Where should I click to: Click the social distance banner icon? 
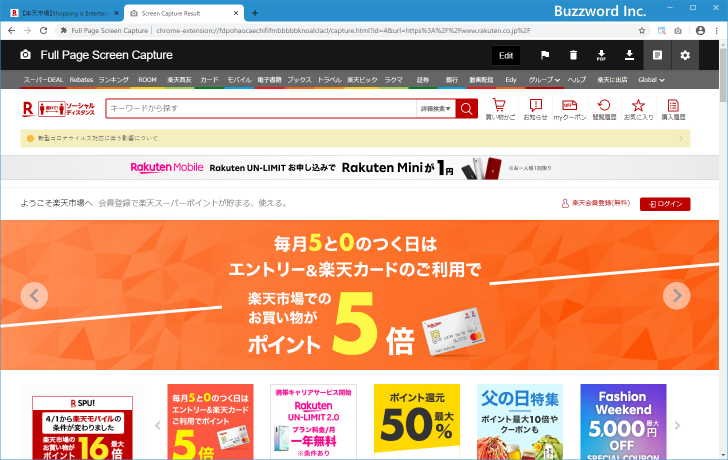point(66,109)
